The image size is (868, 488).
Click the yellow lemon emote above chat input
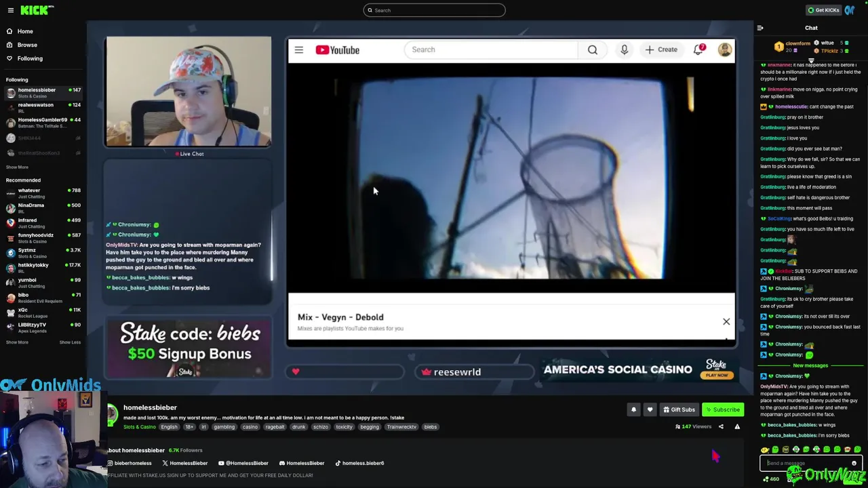[765, 449]
